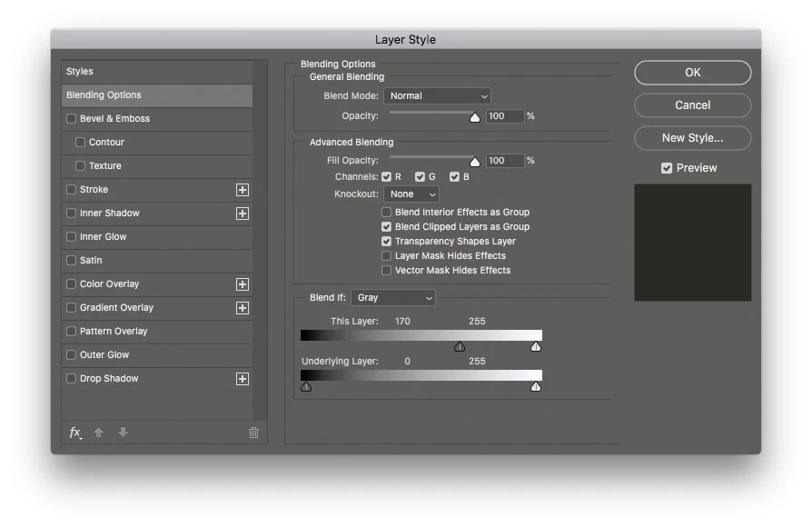
Task: Enable the Outer Glow checkbox
Action: point(72,355)
